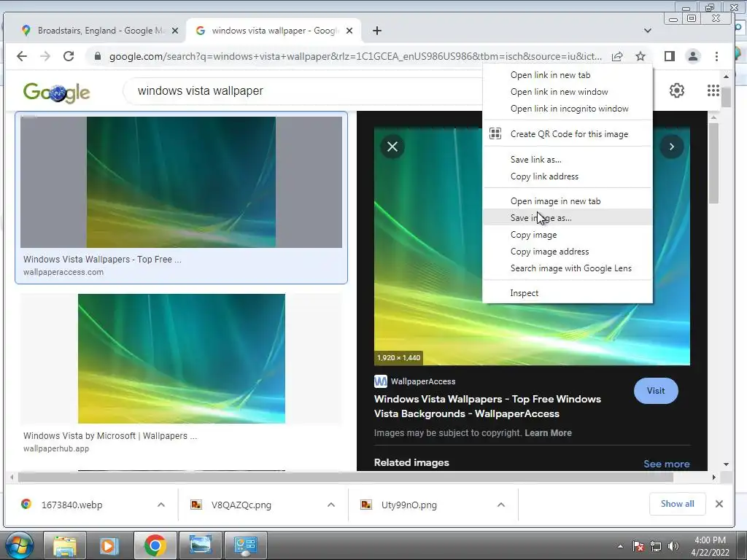The width and height of the screenshot is (747, 560).
Task: Click the Action Center flag icon
Action: coord(638,547)
